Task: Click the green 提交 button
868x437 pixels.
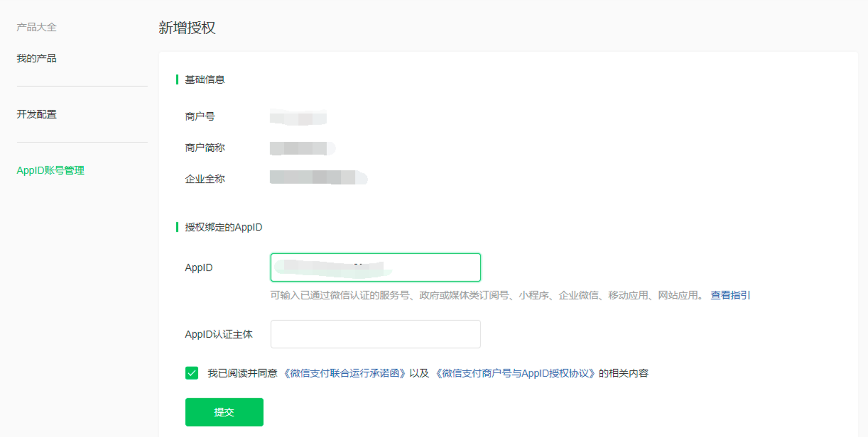Action: coord(224,412)
